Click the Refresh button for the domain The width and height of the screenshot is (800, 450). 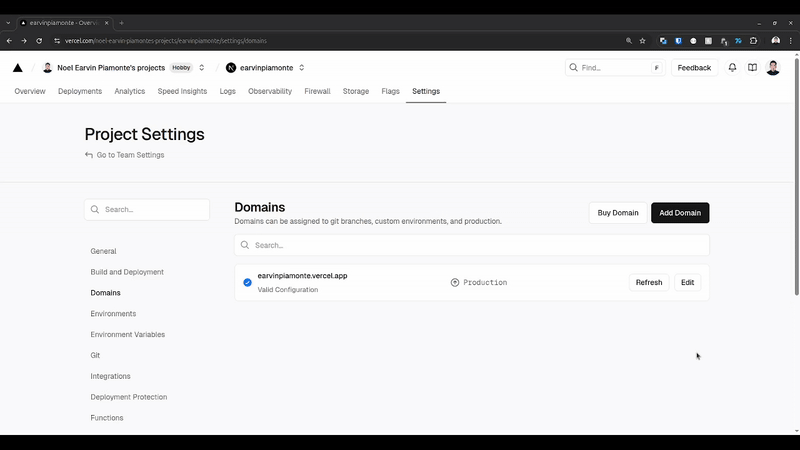(x=649, y=282)
